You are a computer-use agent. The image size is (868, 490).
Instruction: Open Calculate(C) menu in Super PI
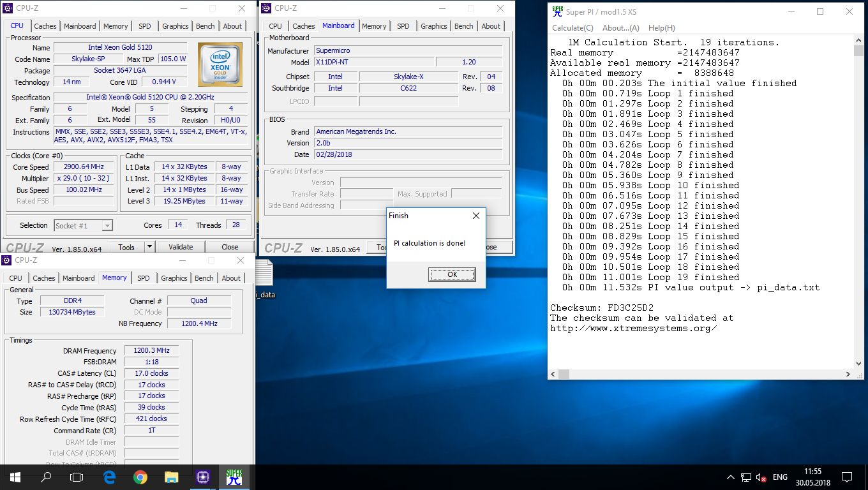click(x=572, y=28)
